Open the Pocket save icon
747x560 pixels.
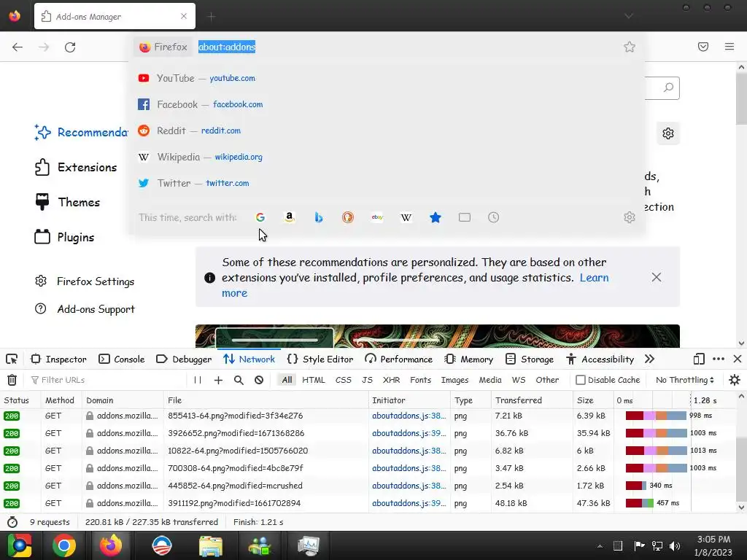pyautogui.click(x=703, y=47)
